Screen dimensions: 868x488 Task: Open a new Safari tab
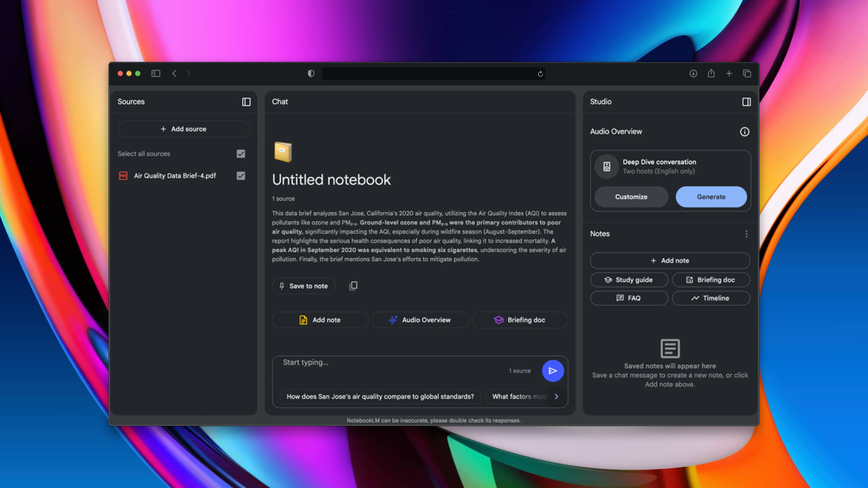[729, 73]
